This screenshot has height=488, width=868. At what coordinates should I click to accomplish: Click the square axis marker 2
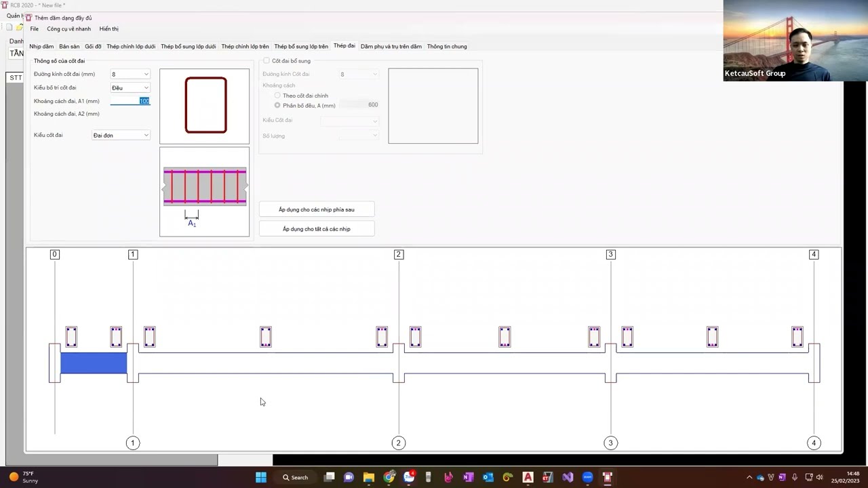click(398, 254)
